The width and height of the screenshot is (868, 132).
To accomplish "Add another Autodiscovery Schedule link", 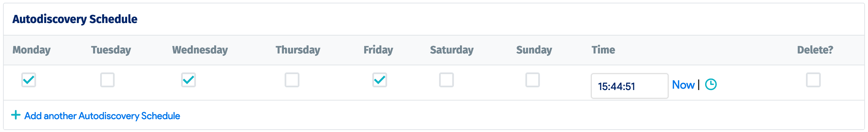I will click(x=102, y=116).
